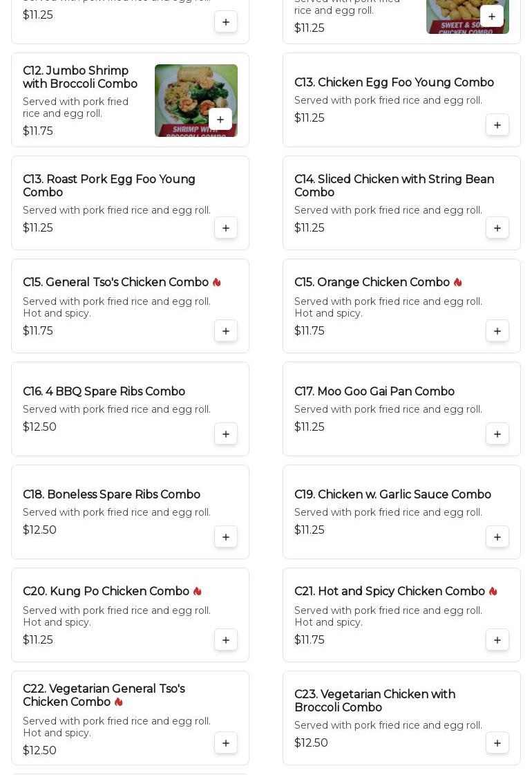Add C13 Roast Pork Egg Foo Young Combo
This screenshot has height=775, width=532.
tap(226, 228)
